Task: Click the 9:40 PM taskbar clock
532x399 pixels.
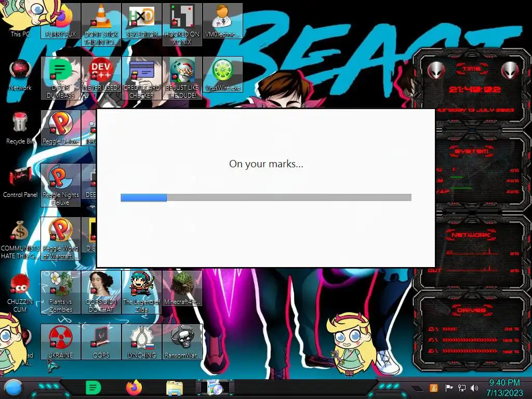Action: (504, 388)
